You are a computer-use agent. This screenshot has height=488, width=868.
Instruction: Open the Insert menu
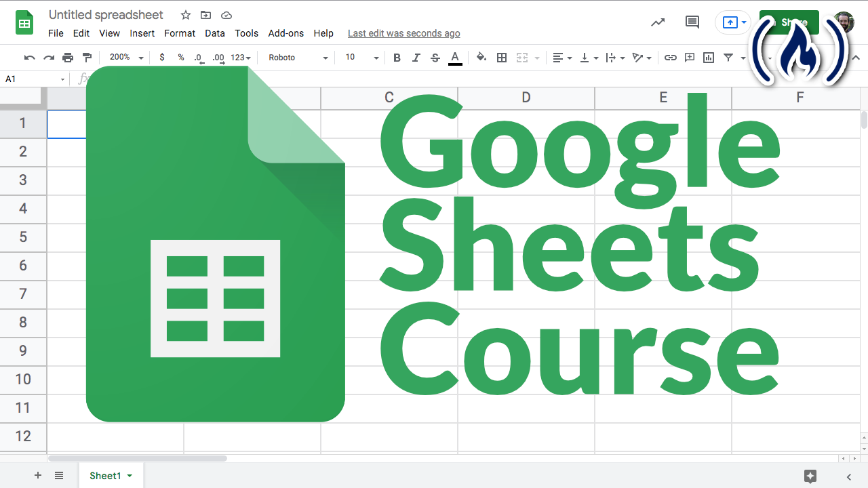pos(142,33)
